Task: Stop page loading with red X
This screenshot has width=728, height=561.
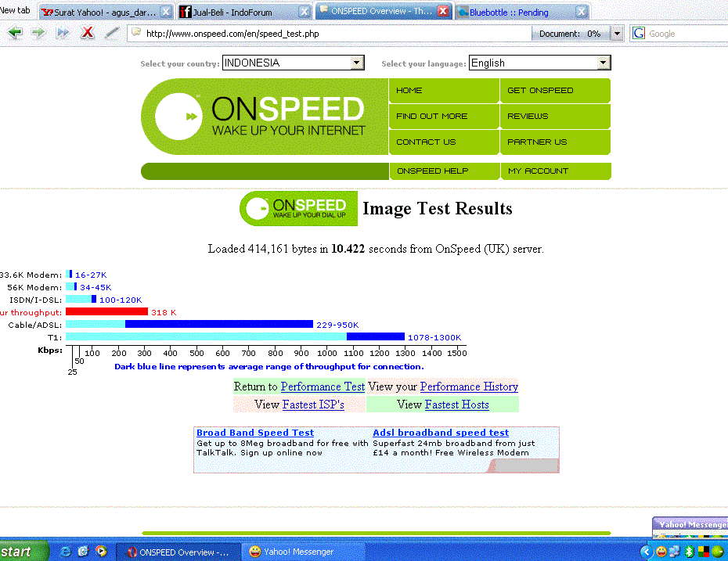Action: tap(88, 33)
